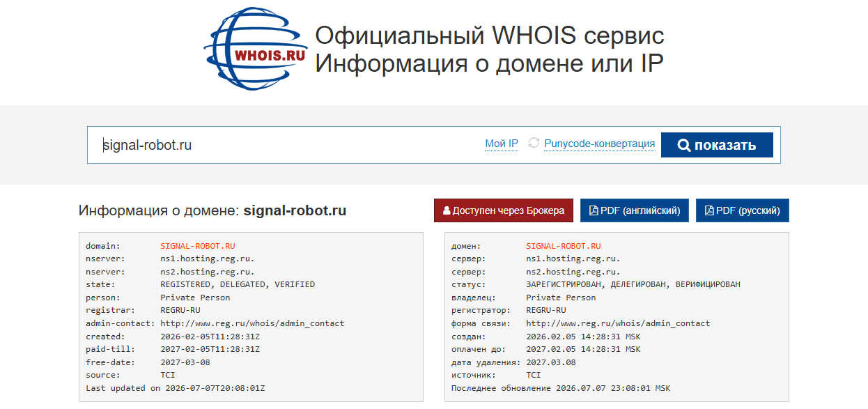Image resolution: width=868 pixels, height=409 pixels.
Task: Select the Private Person value beside владелец:
Action: click(x=561, y=298)
